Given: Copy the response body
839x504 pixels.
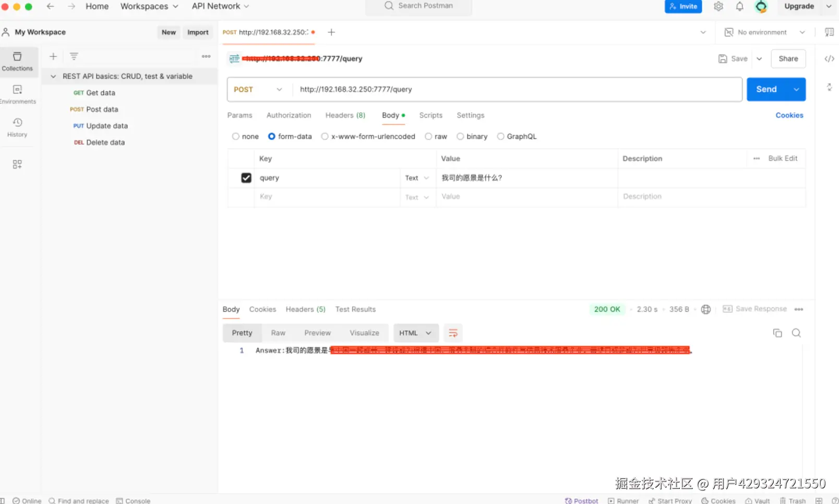Looking at the screenshot, I should click(x=777, y=333).
